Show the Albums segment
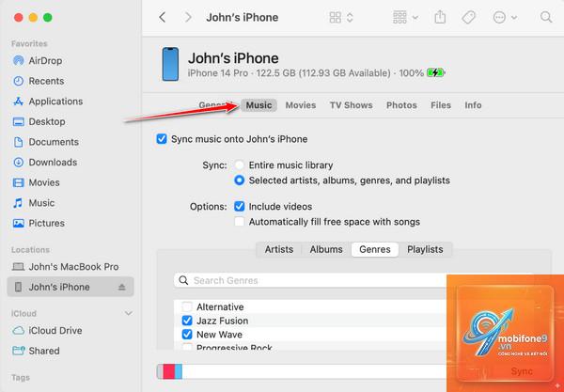564x392 pixels. pos(326,249)
